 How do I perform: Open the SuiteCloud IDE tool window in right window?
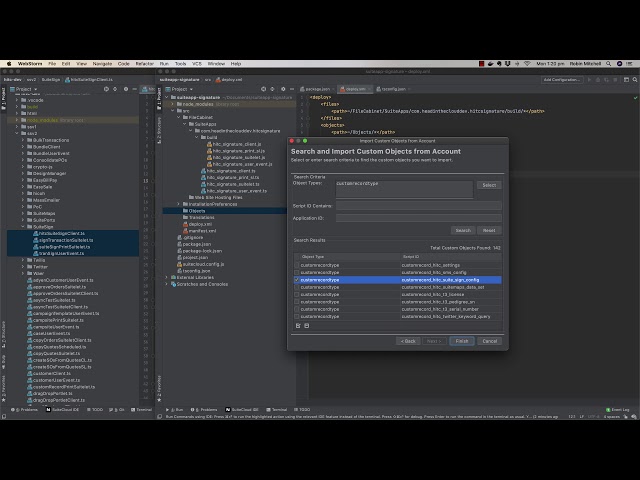[242, 409]
